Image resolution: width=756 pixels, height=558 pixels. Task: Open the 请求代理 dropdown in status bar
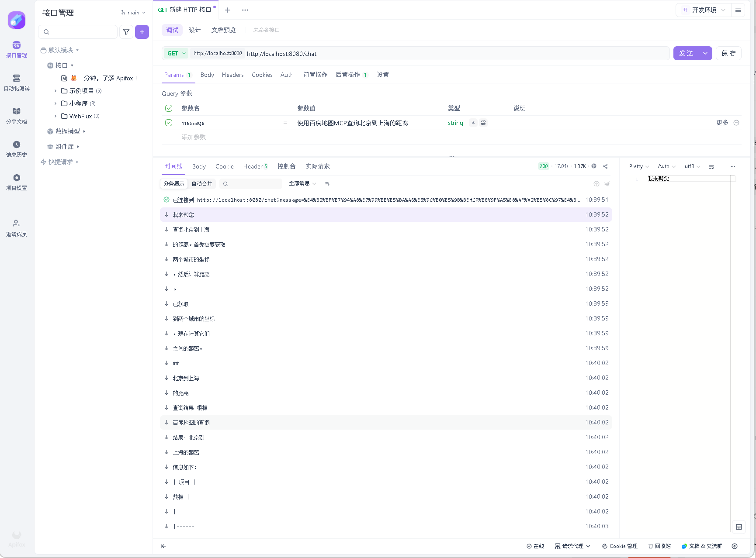[x=573, y=546]
